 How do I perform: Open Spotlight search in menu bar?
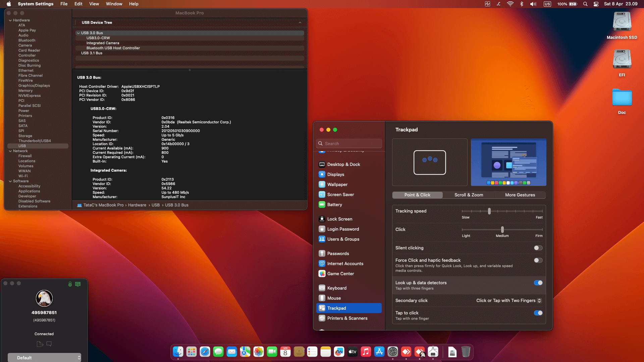pos(585,4)
